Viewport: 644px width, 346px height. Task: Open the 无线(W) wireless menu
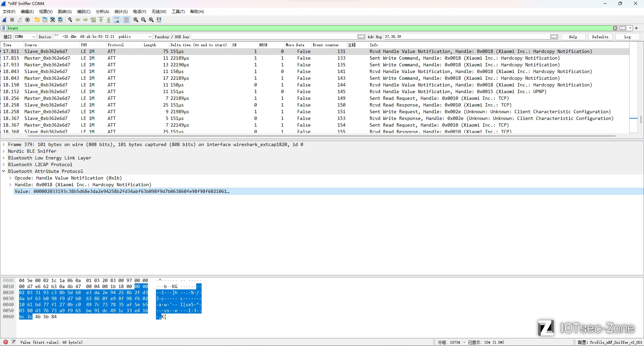(x=159, y=12)
